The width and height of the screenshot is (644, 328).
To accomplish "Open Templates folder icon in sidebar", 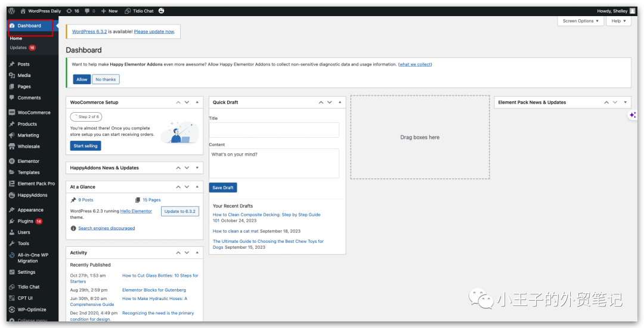I will (x=12, y=172).
